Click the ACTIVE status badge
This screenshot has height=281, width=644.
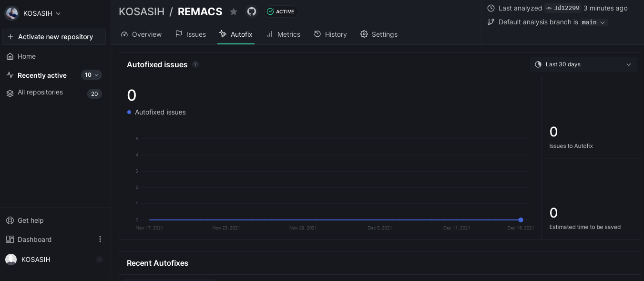click(x=281, y=11)
